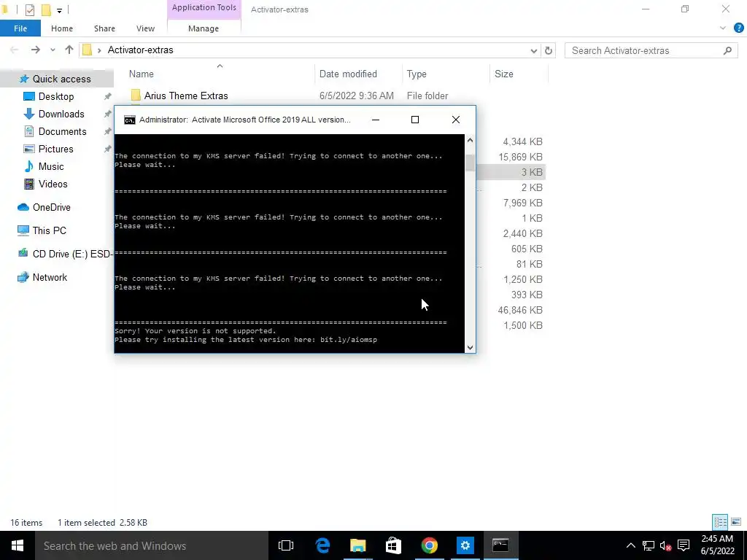747x560 pixels.
Task: Launch Google Chrome from taskbar
Action: click(429, 545)
